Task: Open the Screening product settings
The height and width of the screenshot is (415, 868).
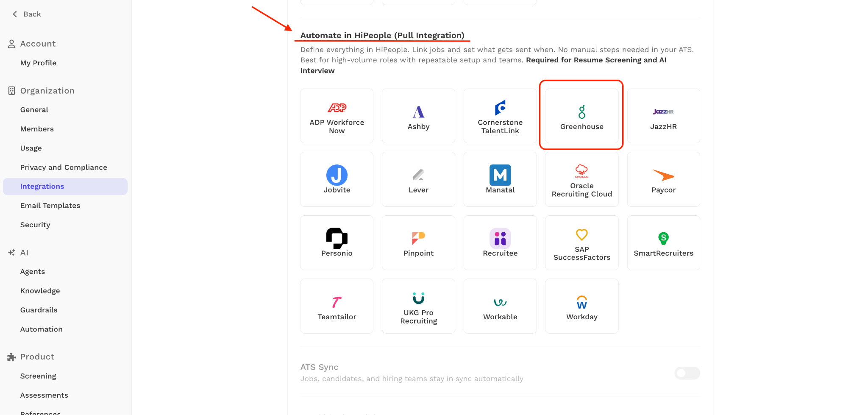Action: tap(38, 376)
